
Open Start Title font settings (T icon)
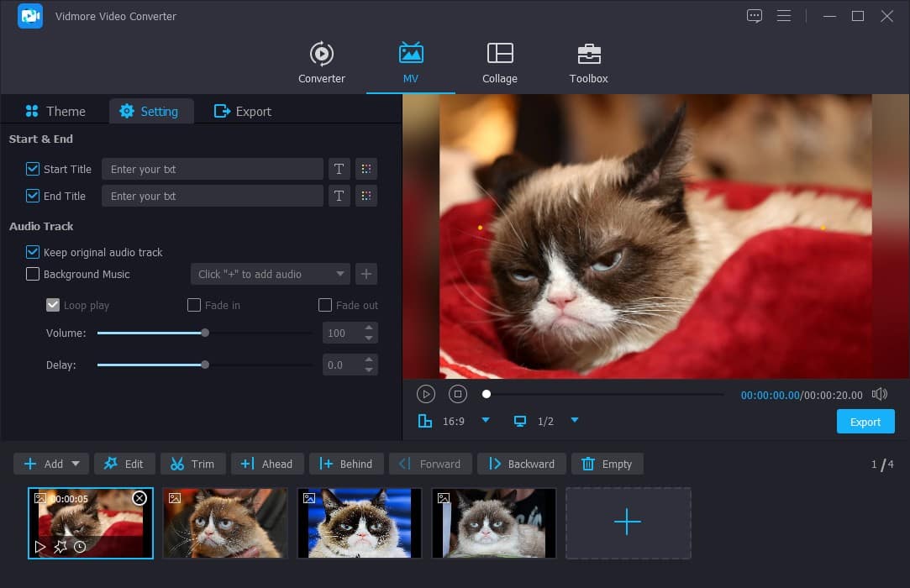click(x=339, y=169)
